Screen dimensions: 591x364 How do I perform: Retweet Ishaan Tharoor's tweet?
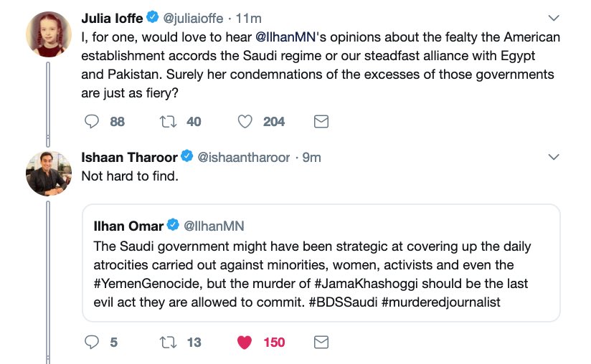169,342
